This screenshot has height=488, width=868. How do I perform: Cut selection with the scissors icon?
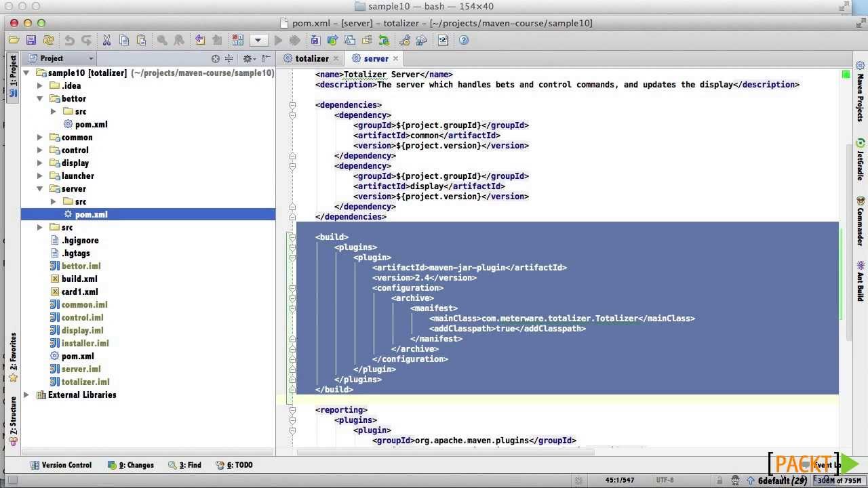pyautogui.click(x=106, y=41)
